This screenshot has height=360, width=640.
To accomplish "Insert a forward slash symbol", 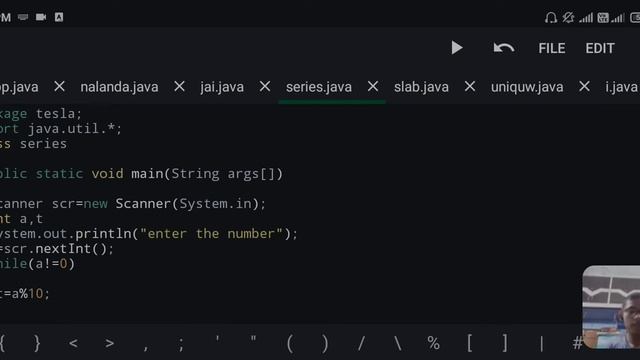I will pyautogui.click(x=361, y=343).
